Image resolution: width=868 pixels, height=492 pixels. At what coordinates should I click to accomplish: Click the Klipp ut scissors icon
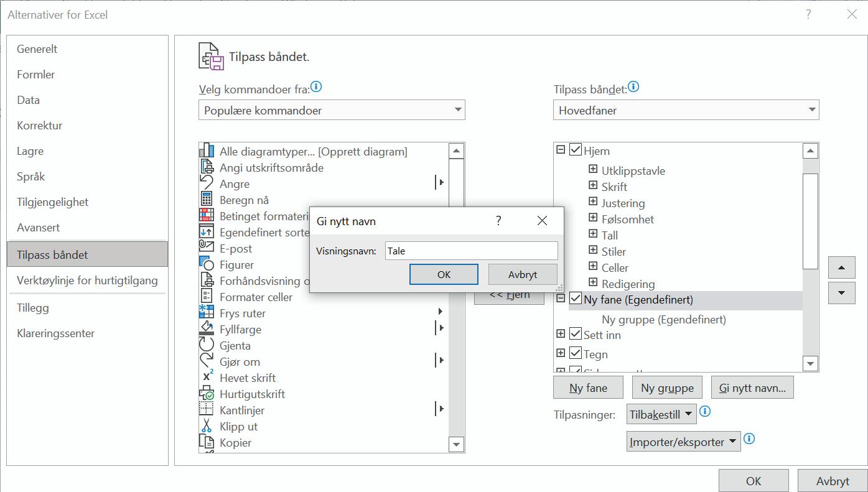[207, 426]
